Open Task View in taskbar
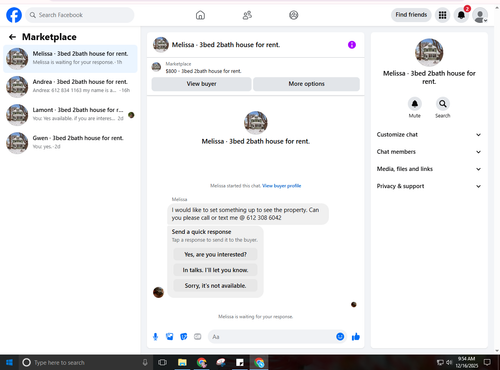The image size is (500, 370). (162, 362)
